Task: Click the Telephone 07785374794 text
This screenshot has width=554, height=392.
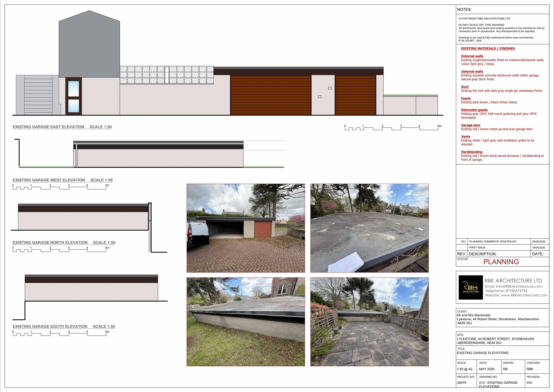Action: pyautogui.click(x=506, y=291)
